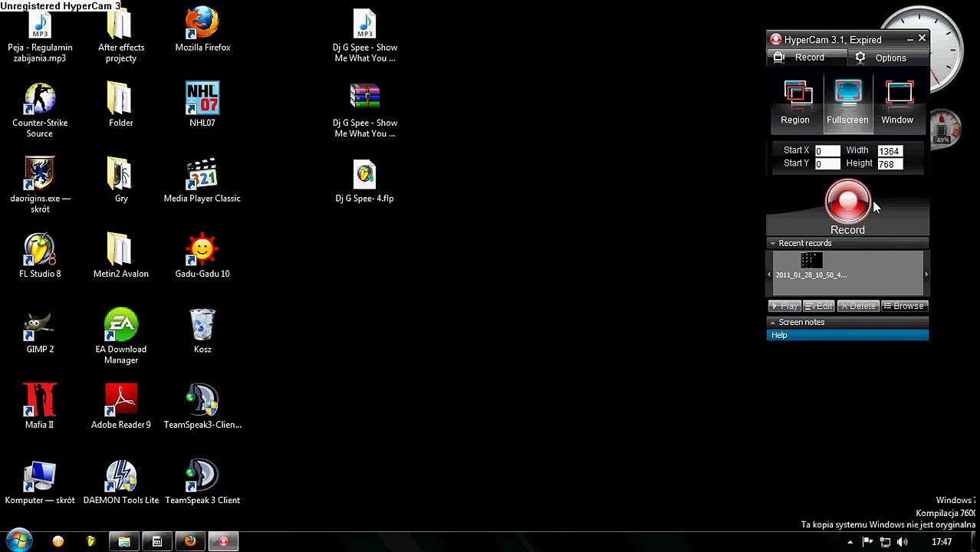Image resolution: width=980 pixels, height=552 pixels.
Task: Select Region capture mode in HyperCam
Action: [x=795, y=103]
